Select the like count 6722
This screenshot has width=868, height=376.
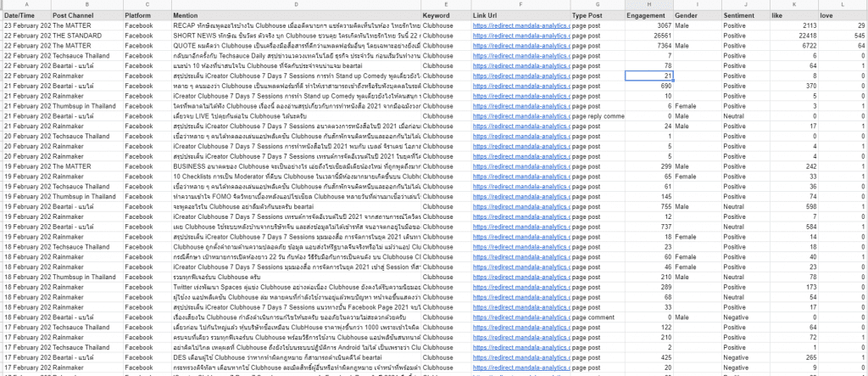click(x=794, y=46)
